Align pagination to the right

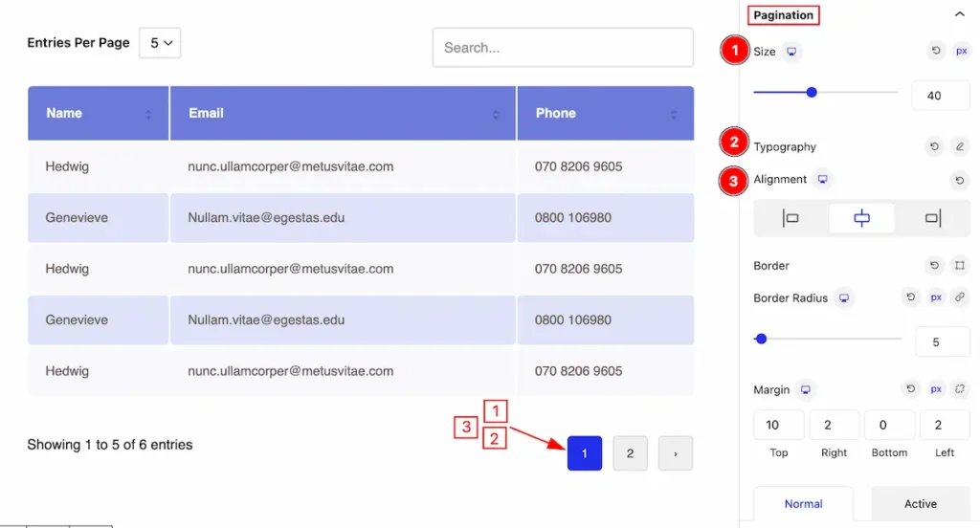pyautogui.click(x=932, y=218)
